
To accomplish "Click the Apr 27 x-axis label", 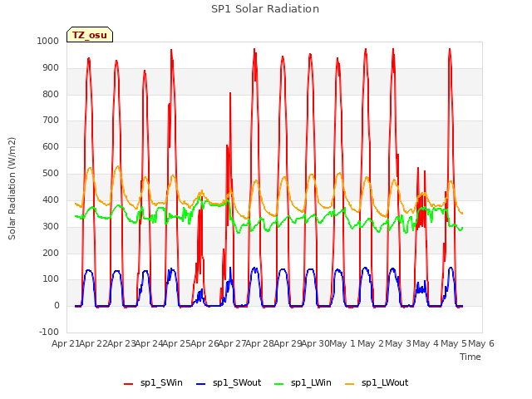I will 232,343.
